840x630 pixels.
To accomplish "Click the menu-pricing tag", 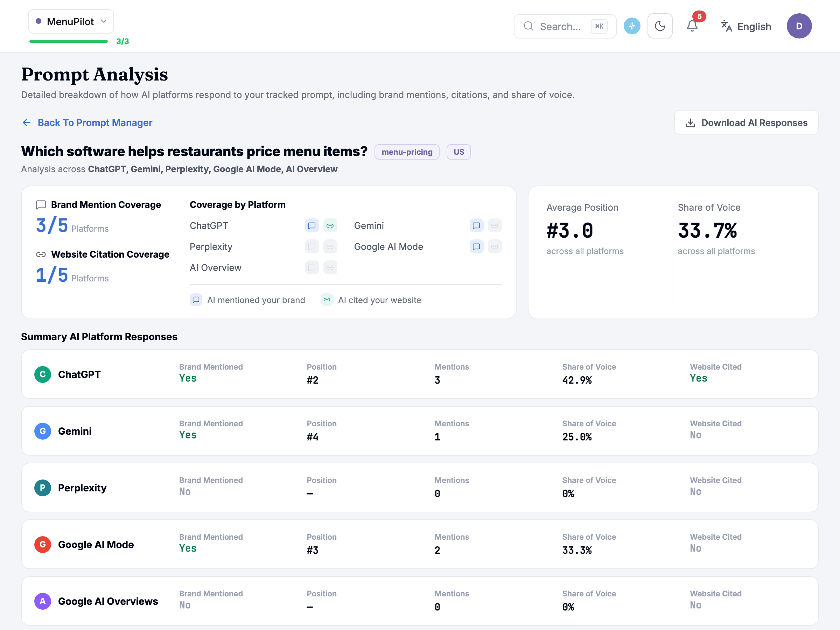I will [407, 152].
